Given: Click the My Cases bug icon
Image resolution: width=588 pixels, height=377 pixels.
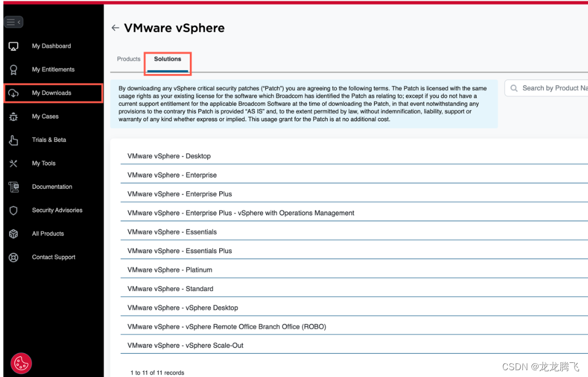Looking at the screenshot, I should click(14, 116).
